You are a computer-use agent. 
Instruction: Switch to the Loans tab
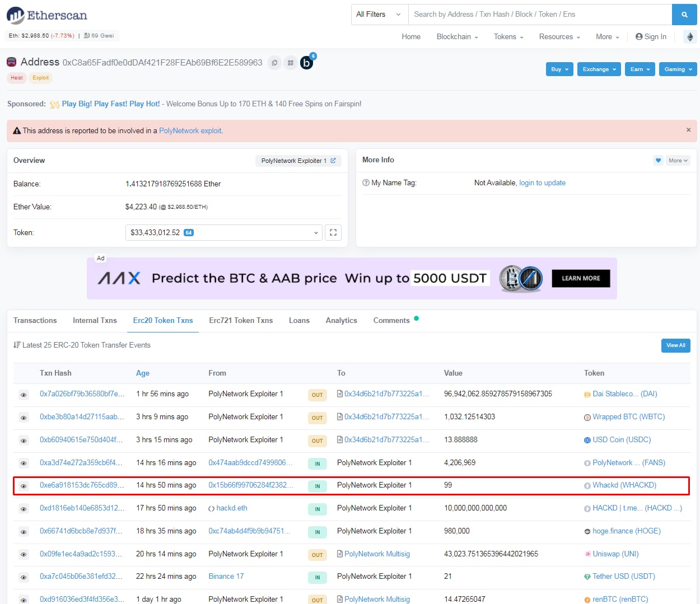[299, 320]
